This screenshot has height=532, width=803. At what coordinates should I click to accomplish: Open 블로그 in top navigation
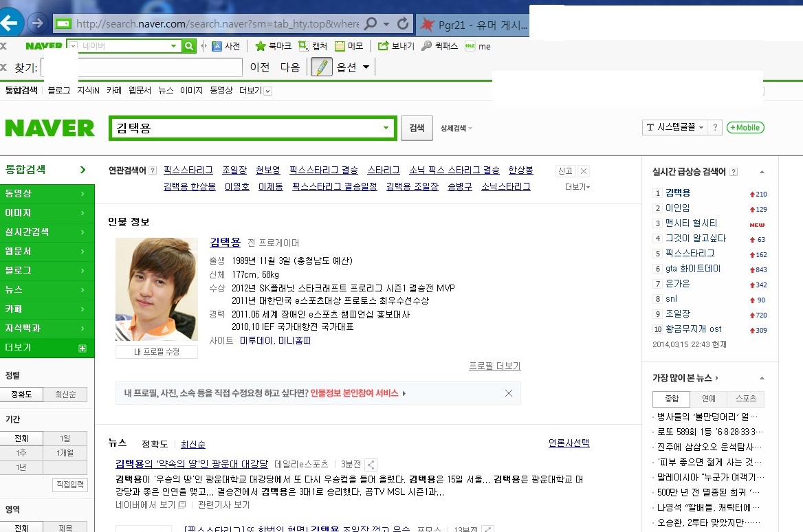59,91
